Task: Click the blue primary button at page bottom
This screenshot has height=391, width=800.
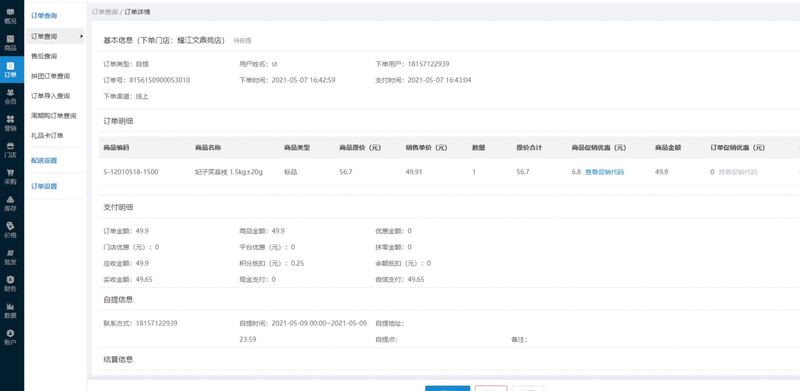Action: click(447, 388)
